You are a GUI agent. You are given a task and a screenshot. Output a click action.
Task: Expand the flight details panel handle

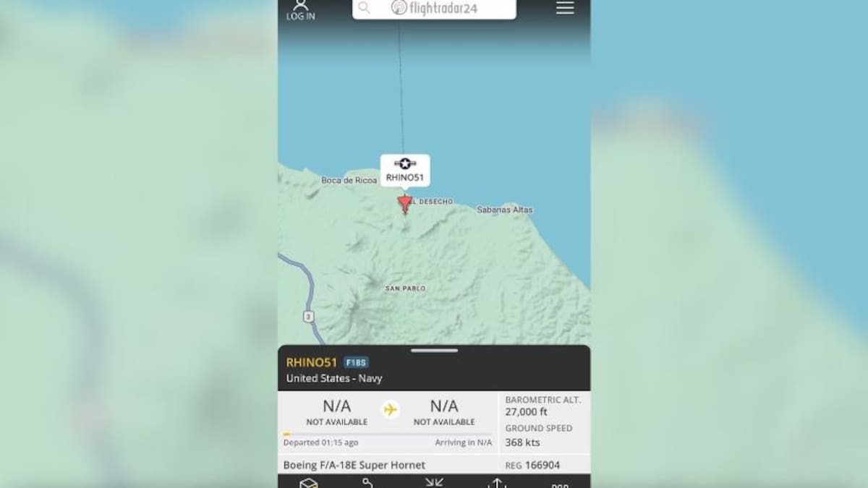click(x=434, y=351)
